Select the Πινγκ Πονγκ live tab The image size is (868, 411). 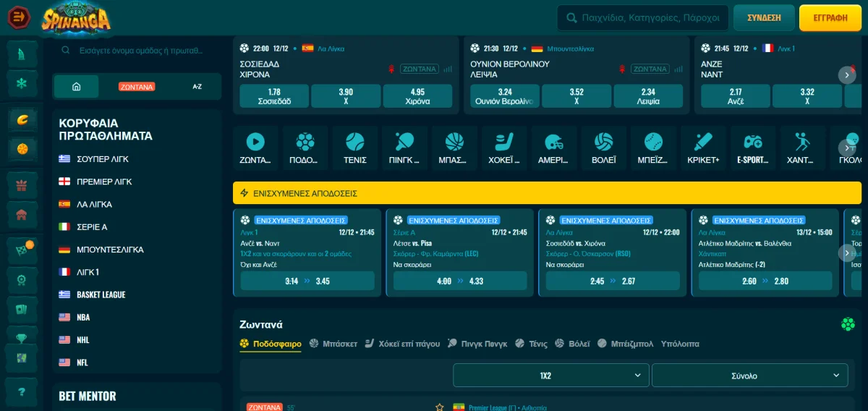point(477,344)
